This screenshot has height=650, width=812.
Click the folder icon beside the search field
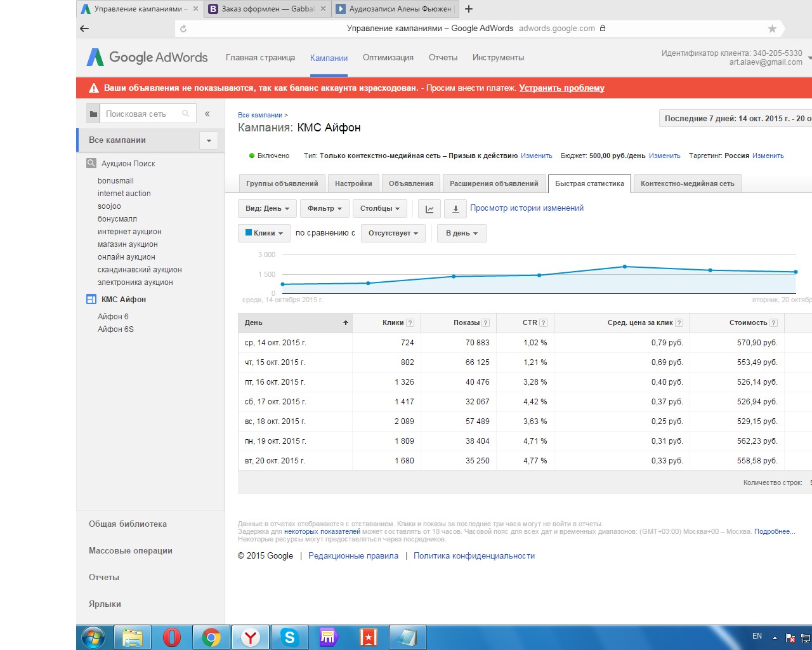pyautogui.click(x=93, y=114)
